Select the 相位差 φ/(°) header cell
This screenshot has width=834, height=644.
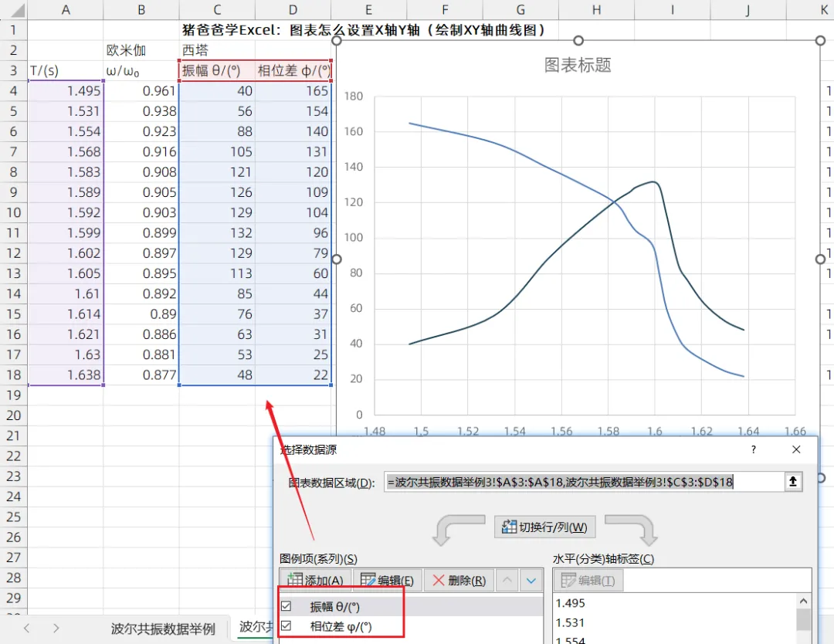pyautogui.click(x=293, y=71)
